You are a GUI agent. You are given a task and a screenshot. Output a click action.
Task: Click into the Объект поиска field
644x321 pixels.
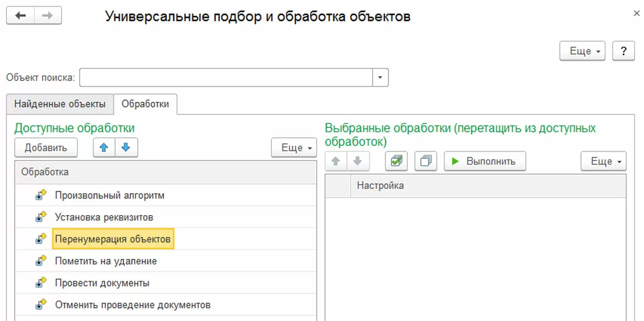(225, 77)
